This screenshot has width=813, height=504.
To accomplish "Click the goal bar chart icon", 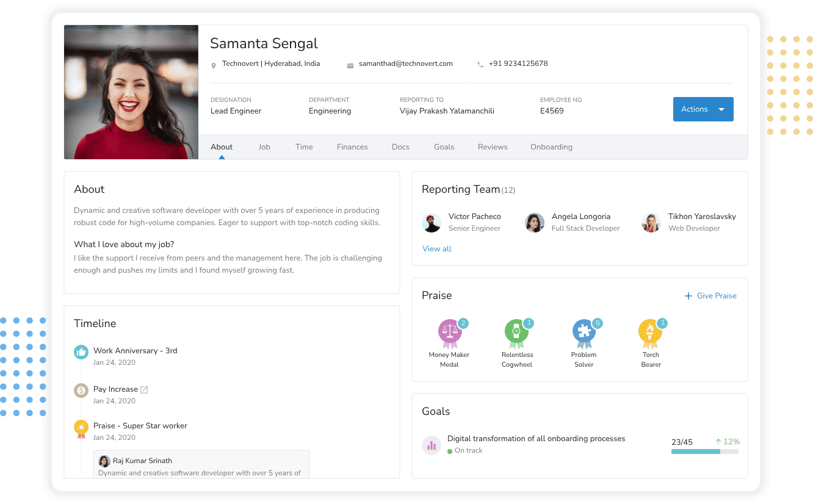I will 432,445.
